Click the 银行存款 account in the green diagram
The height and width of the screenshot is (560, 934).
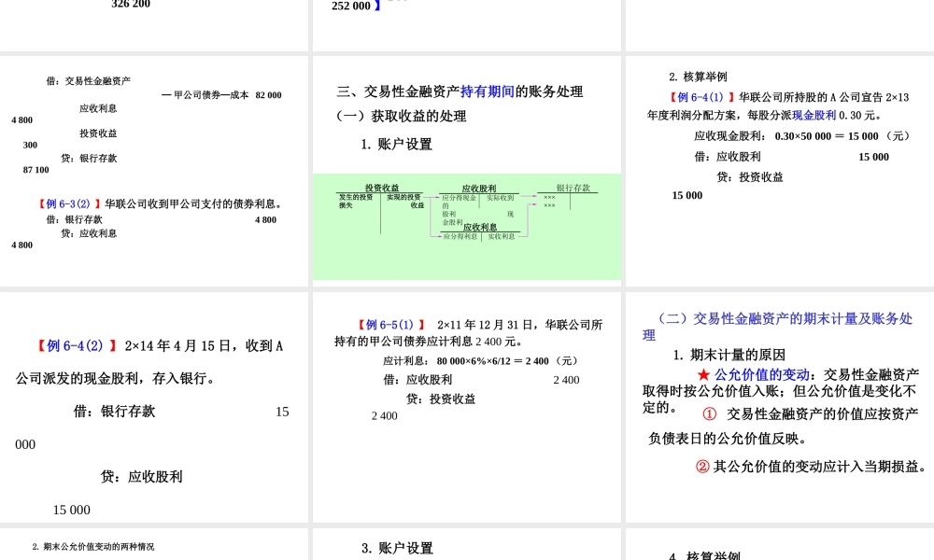click(573, 189)
